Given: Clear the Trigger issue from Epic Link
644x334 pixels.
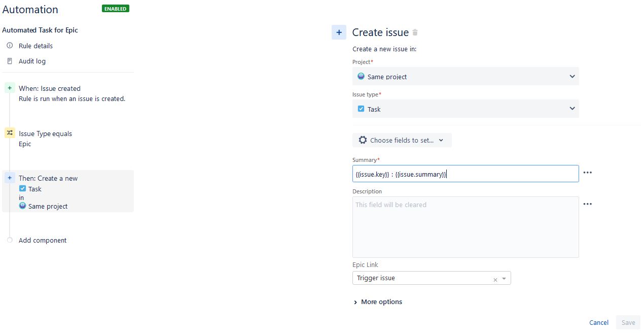Looking at the screenshot, I should pyautogui.click(x=495, y=279).
